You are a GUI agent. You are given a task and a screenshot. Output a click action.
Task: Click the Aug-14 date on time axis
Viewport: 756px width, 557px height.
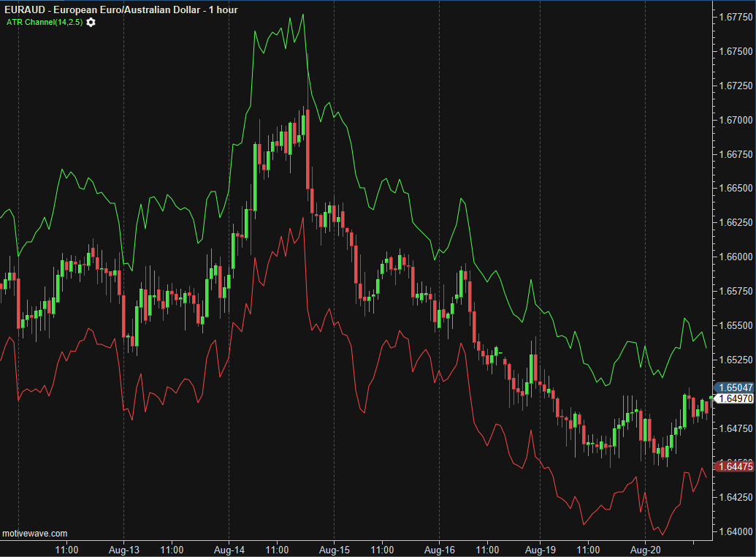tap(229, 550)
